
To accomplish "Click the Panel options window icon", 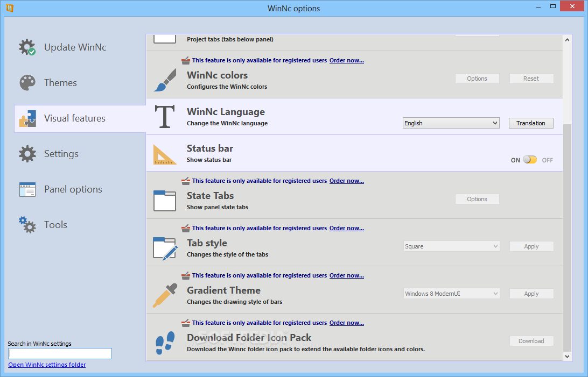I will (x=27, y=189).
